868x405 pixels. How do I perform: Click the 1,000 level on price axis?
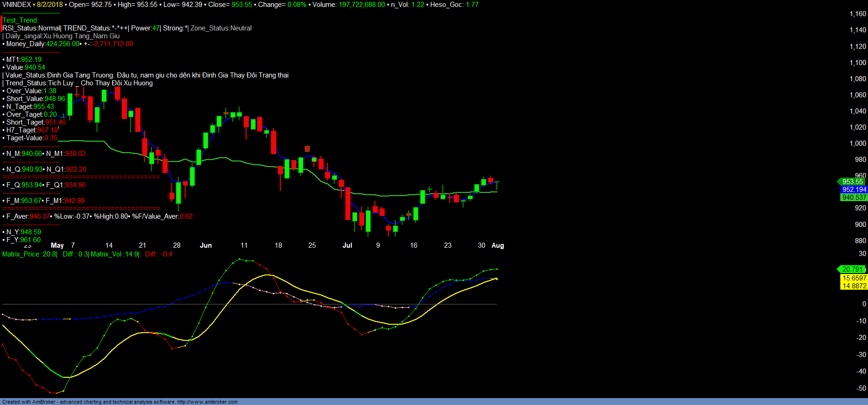[857, 143]
